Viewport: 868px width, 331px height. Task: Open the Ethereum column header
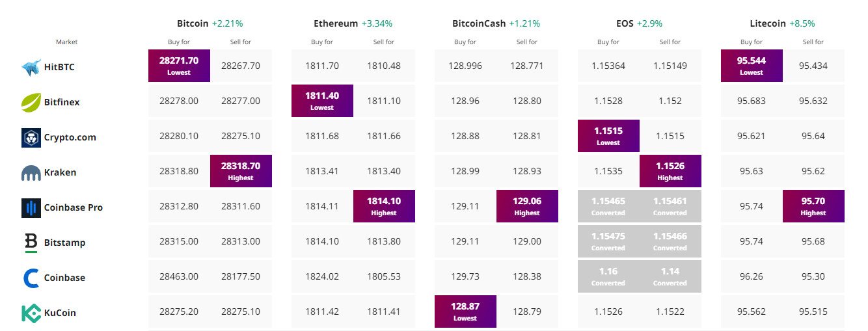[336, 23]
